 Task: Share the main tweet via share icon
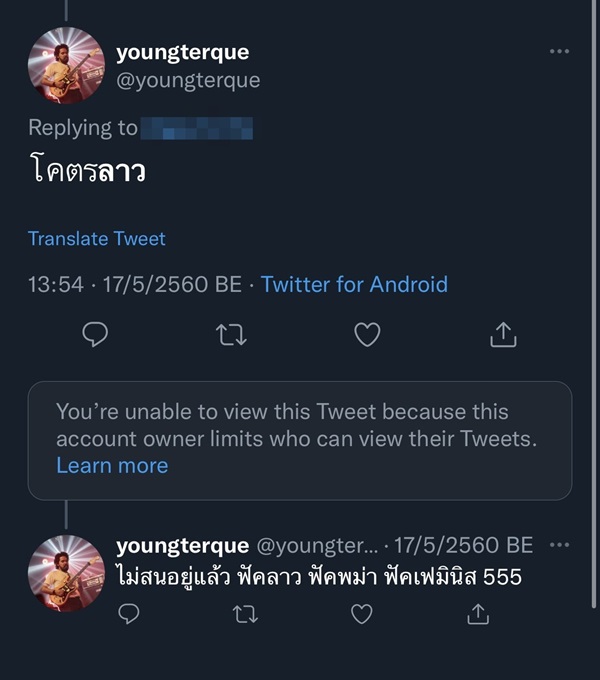pos(503,335)
